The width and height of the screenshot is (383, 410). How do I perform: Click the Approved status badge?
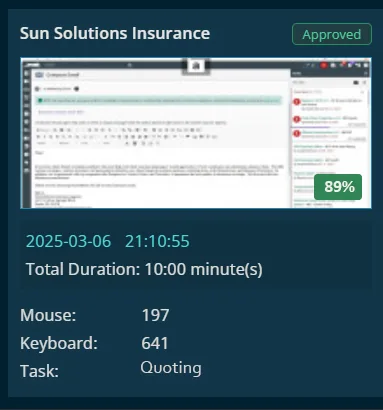(332, 34)
